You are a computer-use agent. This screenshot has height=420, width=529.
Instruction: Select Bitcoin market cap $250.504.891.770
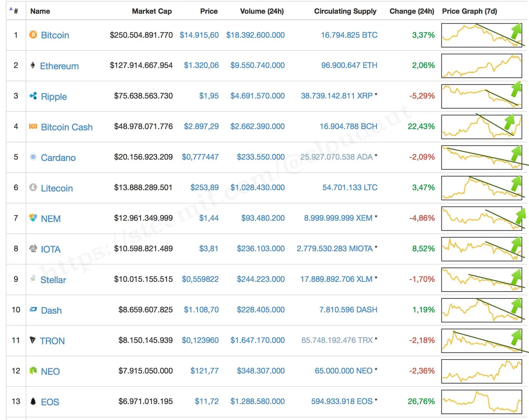point(141,35)
